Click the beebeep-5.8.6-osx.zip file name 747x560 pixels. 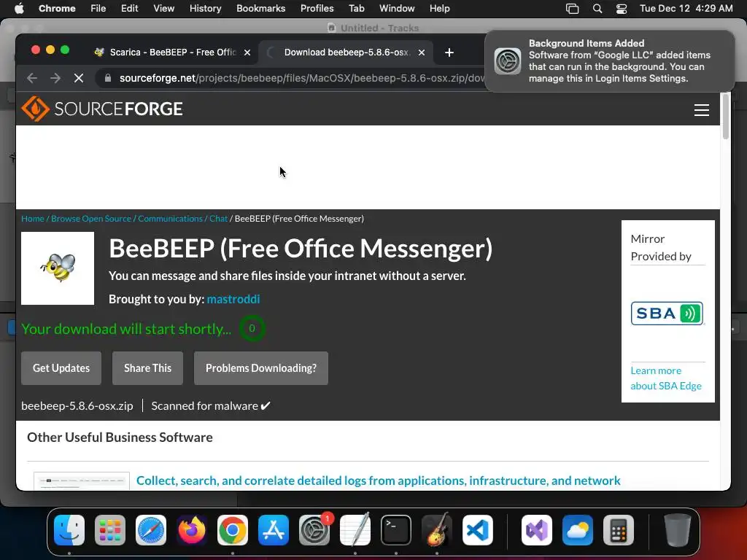77,405
